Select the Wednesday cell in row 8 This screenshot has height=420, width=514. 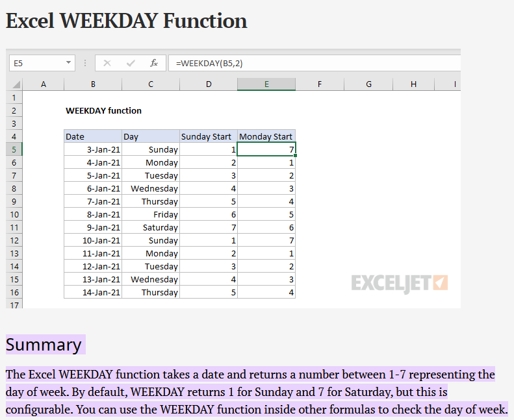click(x=151, y=188)
